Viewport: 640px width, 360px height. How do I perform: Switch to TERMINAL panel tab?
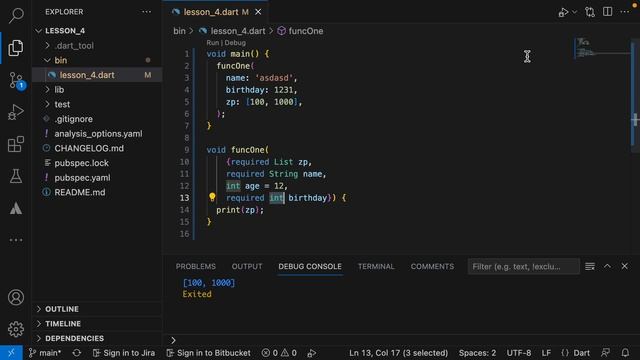point(376,267)
